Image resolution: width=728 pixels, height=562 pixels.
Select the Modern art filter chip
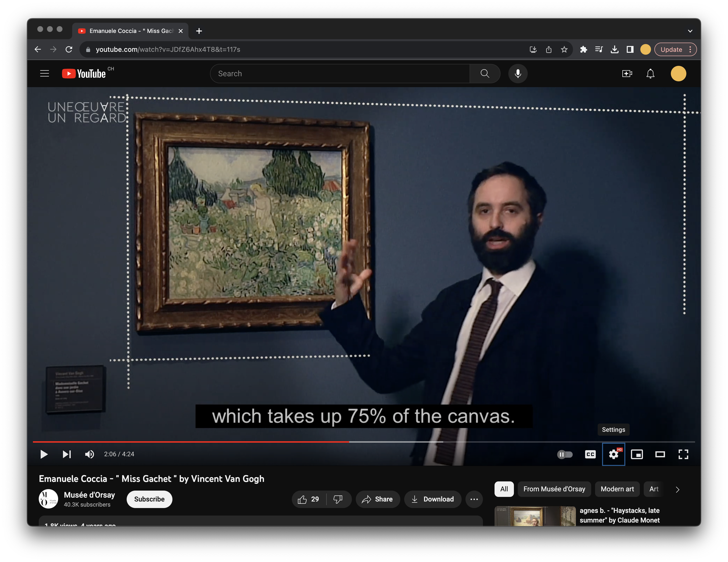point(617,489)
